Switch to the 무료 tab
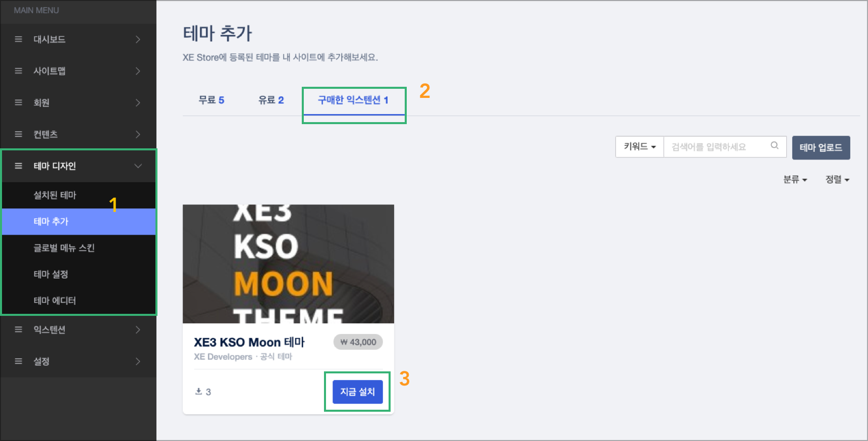The image size is (868, 441). [211, 100]
